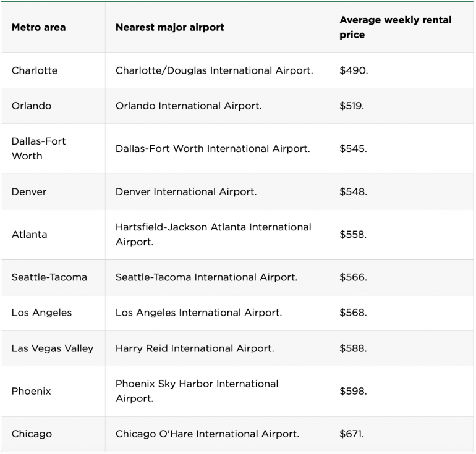This screenshot has width=476, height=454.
Task: Click Denver International Airport text
Action: 186,191
